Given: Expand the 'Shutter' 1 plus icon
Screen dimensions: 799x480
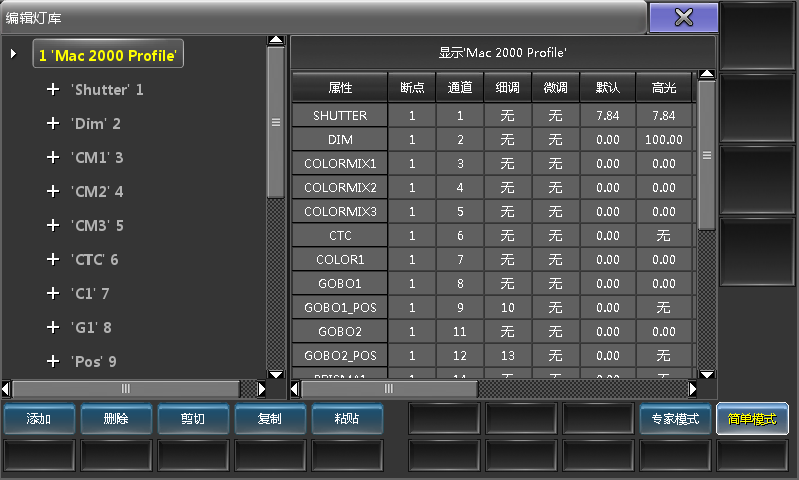Looking at the screenshot, I should (53, 90).
